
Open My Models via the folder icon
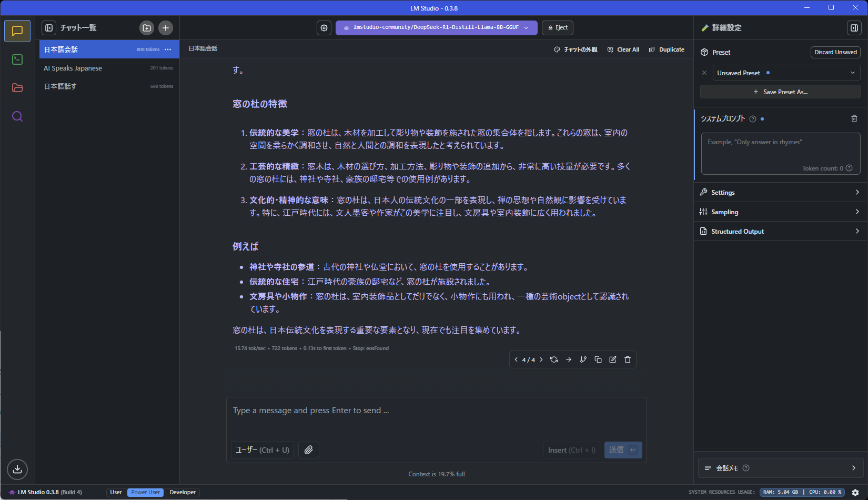(17, 88)
